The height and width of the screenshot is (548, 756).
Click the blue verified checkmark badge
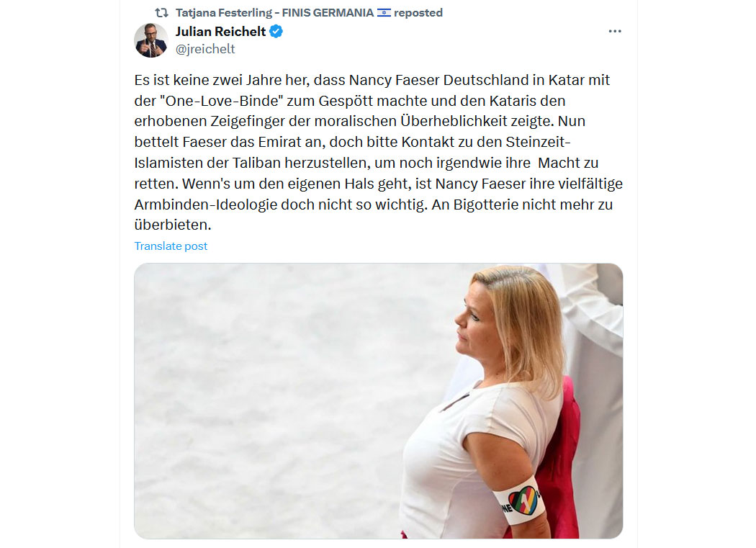click(276, 32)
